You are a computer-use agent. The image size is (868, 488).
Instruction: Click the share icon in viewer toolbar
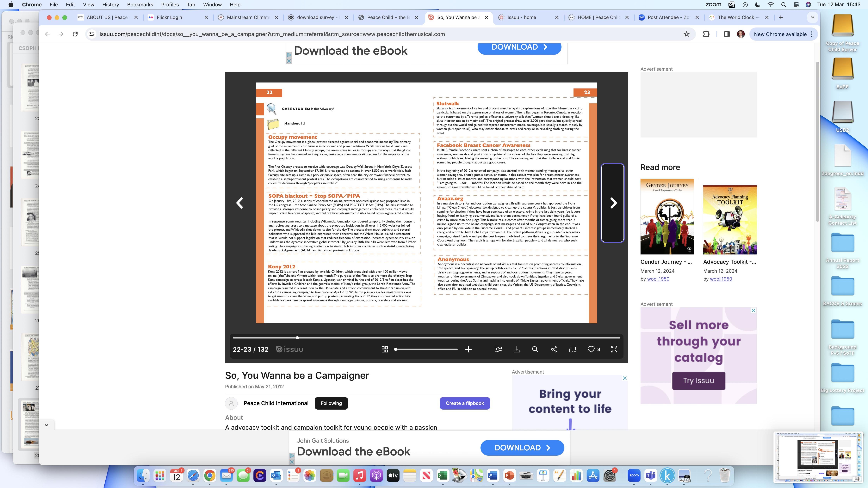(x=554, y=350)
